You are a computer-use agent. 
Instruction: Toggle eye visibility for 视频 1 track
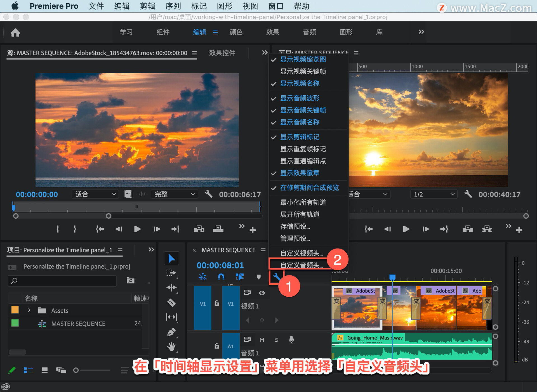click(x=262, y=293)
